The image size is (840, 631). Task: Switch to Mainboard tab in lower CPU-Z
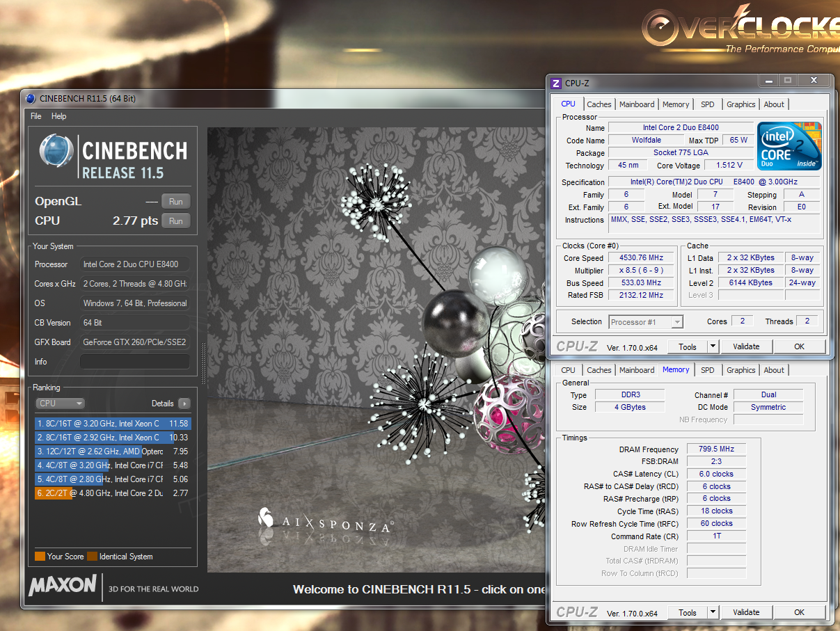(637, 370)
